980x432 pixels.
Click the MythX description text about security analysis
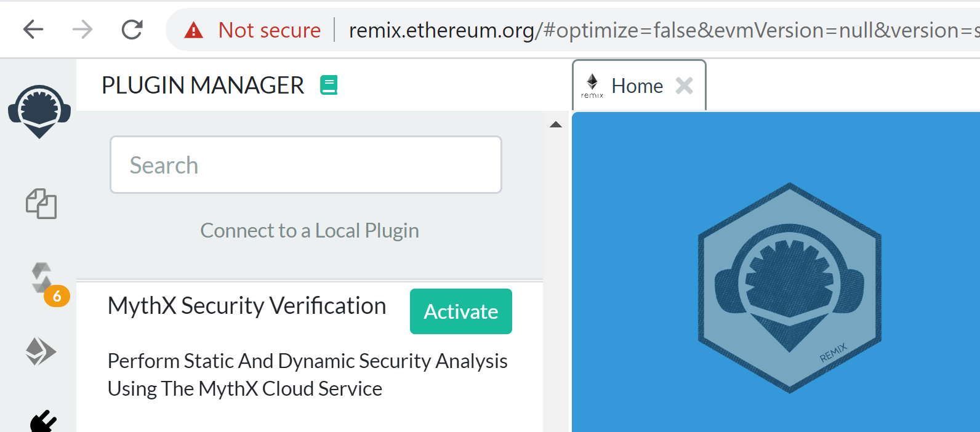(x=307, y=375)
